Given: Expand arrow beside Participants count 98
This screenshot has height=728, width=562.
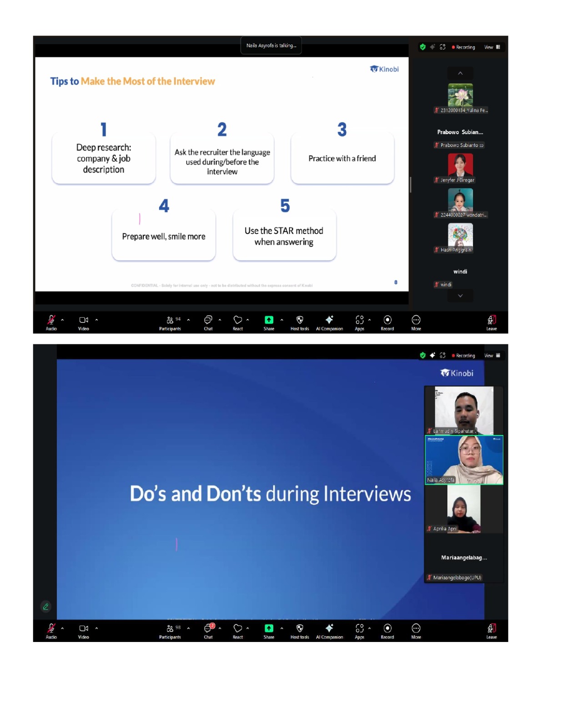Looking at the screenshot, I should 188,628.
